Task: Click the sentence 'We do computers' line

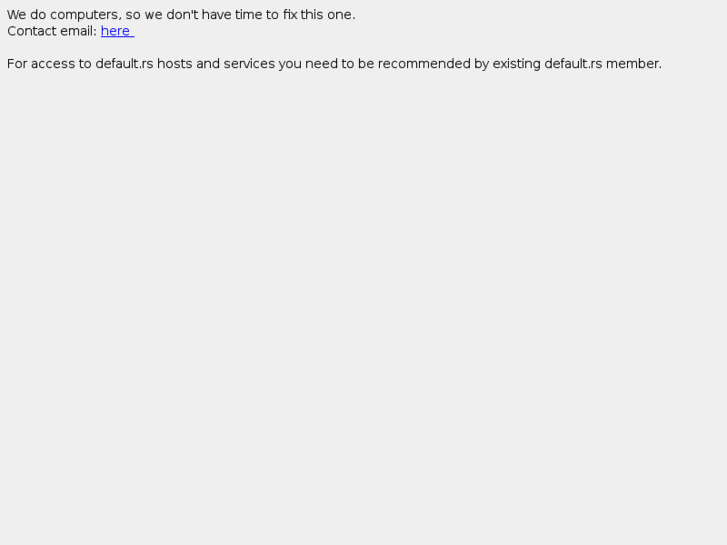Action: [181, 15]
